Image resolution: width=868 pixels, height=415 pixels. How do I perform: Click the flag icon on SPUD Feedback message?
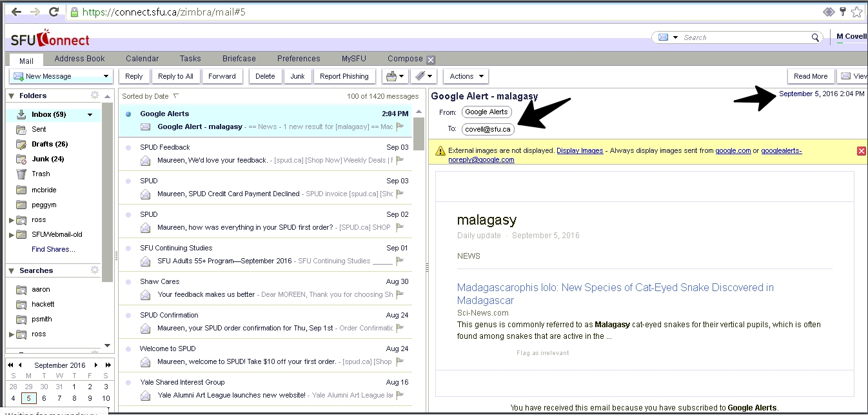(400, 160)
